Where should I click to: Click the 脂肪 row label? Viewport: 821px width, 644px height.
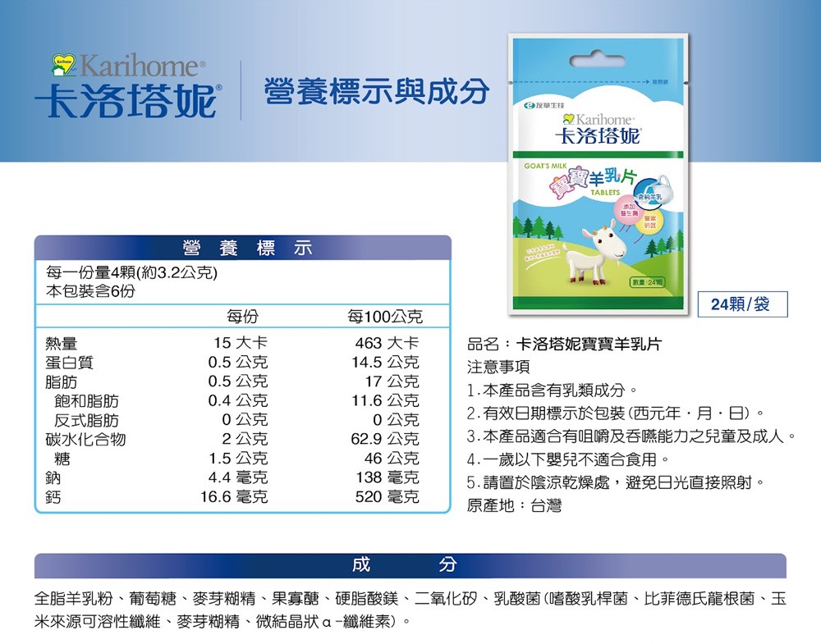(x=62, y=381)
